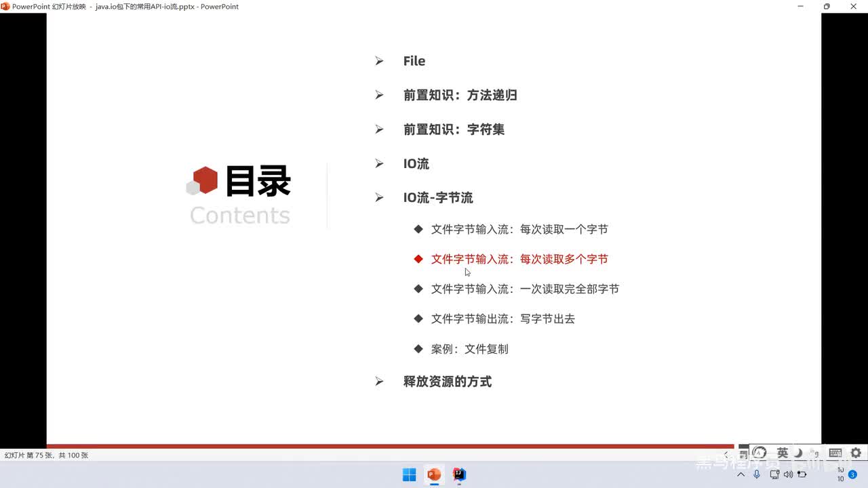
Task: Click the diamond bullet beside 案例：文件复制
Action: click(418, 349)
